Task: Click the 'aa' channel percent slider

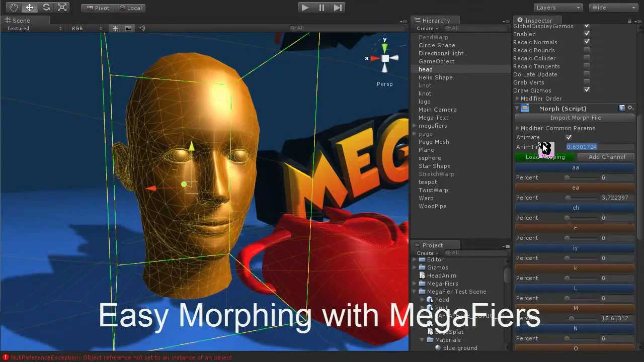Action: pyautogui.click(x=582, y=177)
